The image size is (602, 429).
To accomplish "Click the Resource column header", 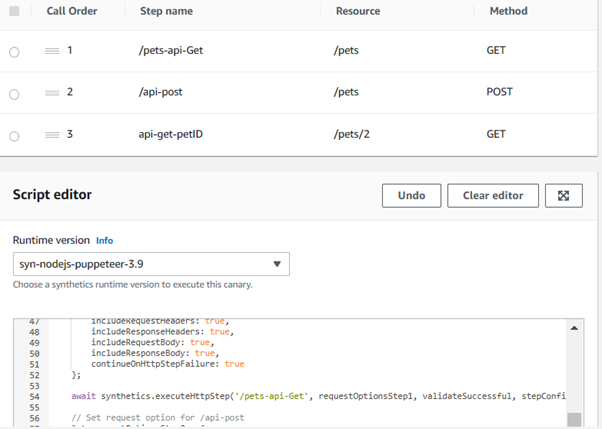I will click(x=357, y=12).
